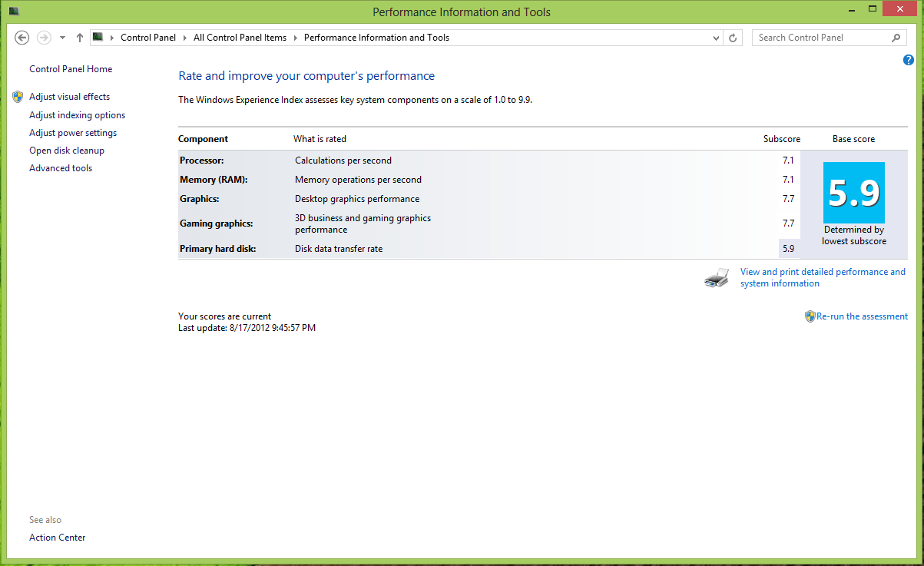Re-run the assessment

pyautogui.click(x=862, y=316)
